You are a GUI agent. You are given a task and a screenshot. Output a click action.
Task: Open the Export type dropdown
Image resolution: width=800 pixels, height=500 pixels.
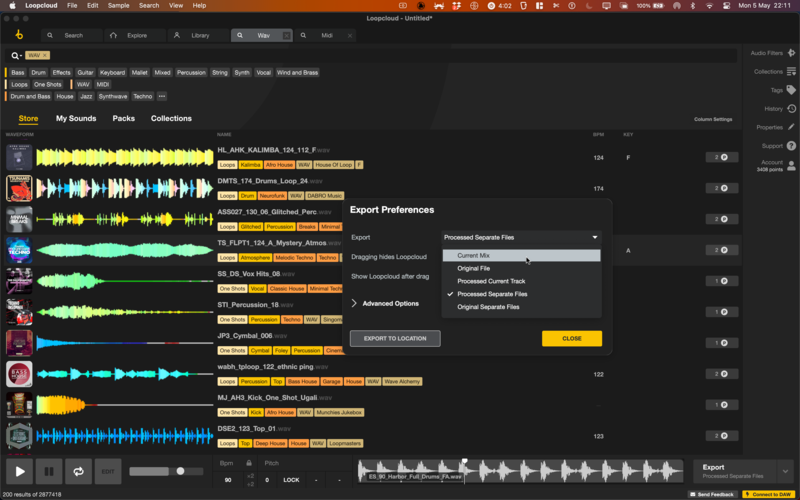coord(521,237)
